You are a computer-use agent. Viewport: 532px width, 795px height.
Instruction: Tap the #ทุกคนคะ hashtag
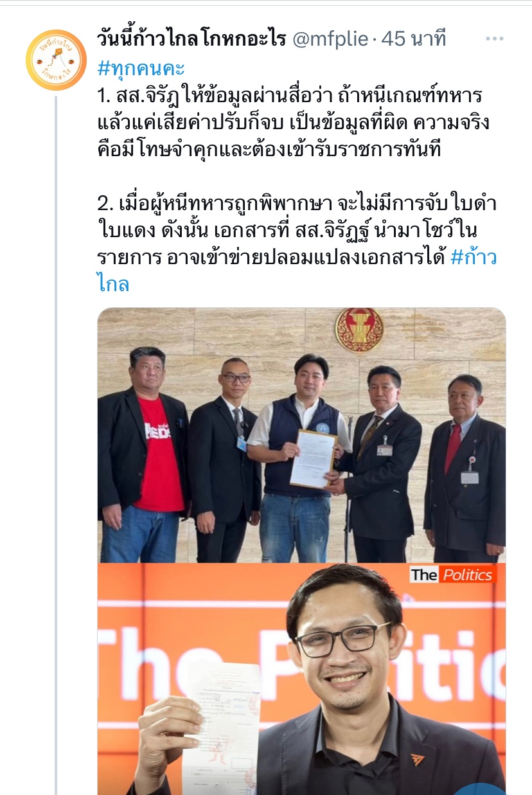(x=141, y=68)
